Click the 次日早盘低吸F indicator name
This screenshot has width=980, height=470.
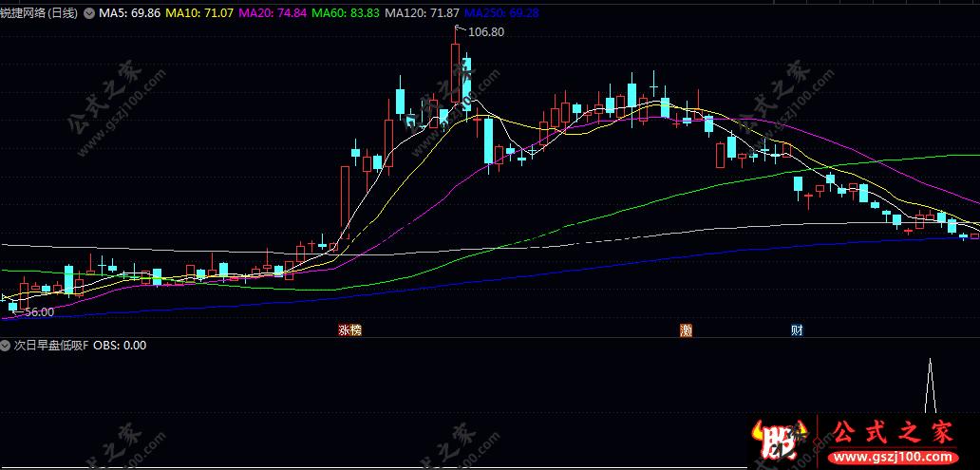click(52, 345)
